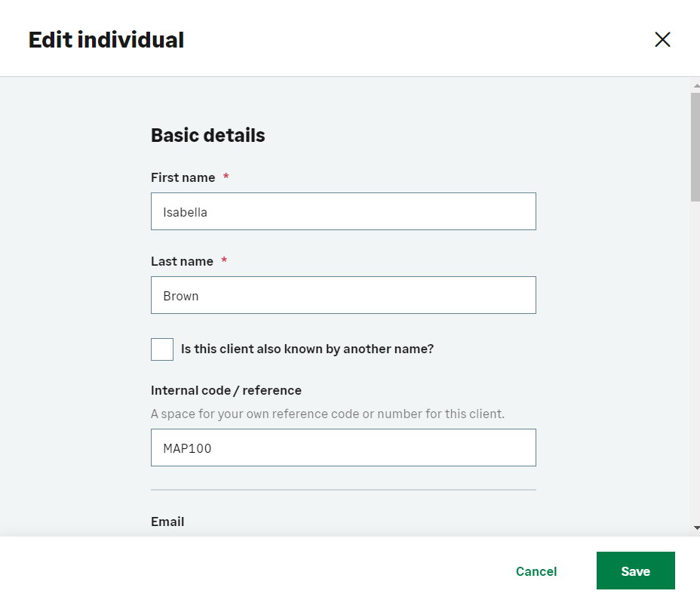Screen dimensions: 700x600
Task: Click the red asterisk beside First name
Action: click(226, 177)
